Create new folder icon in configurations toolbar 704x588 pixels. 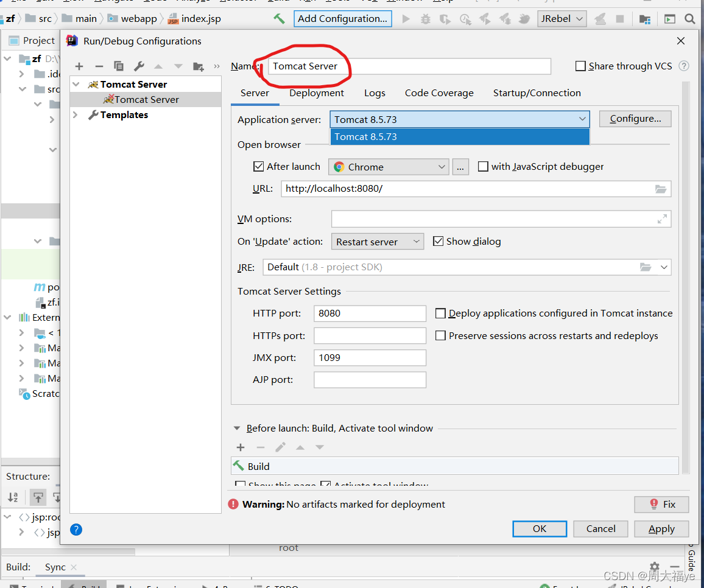tap(199, 67)
